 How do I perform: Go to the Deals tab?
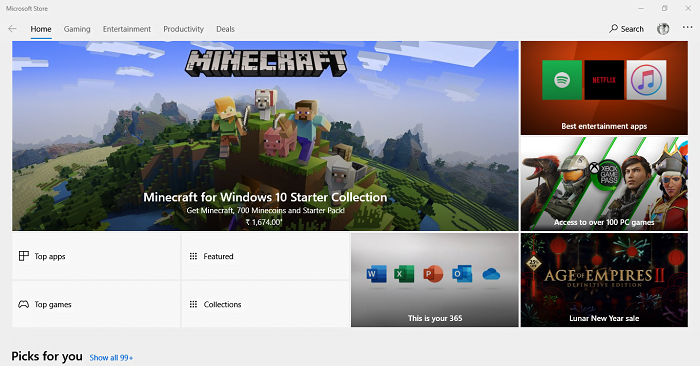point(225,29)
